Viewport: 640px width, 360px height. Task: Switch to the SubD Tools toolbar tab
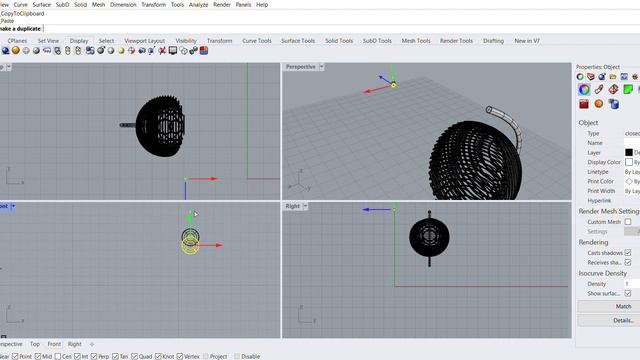(x=377, y=41)
